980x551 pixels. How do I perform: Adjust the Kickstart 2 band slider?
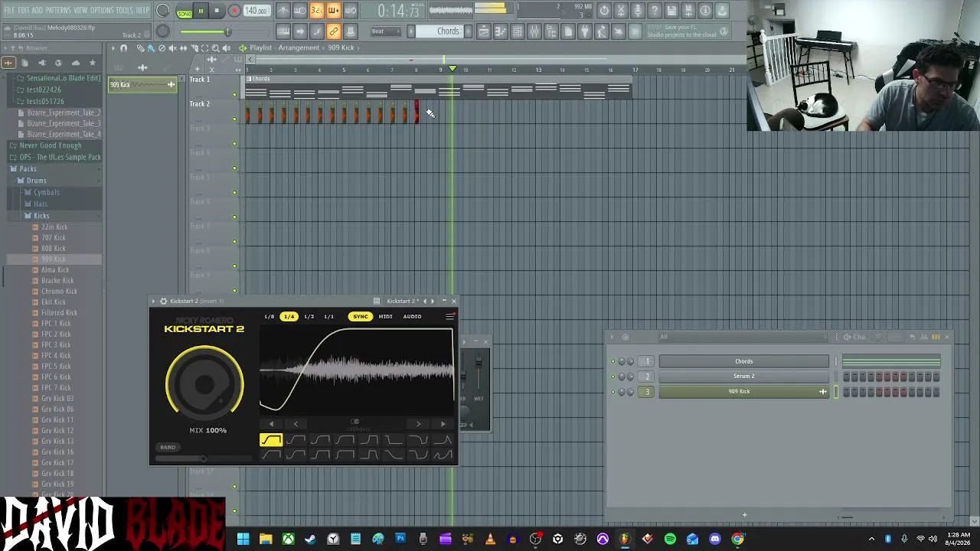(x=204, y=458)
